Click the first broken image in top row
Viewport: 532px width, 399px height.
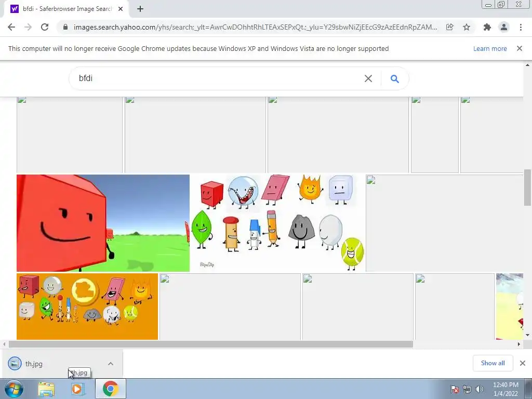click(x=70, y=135)
